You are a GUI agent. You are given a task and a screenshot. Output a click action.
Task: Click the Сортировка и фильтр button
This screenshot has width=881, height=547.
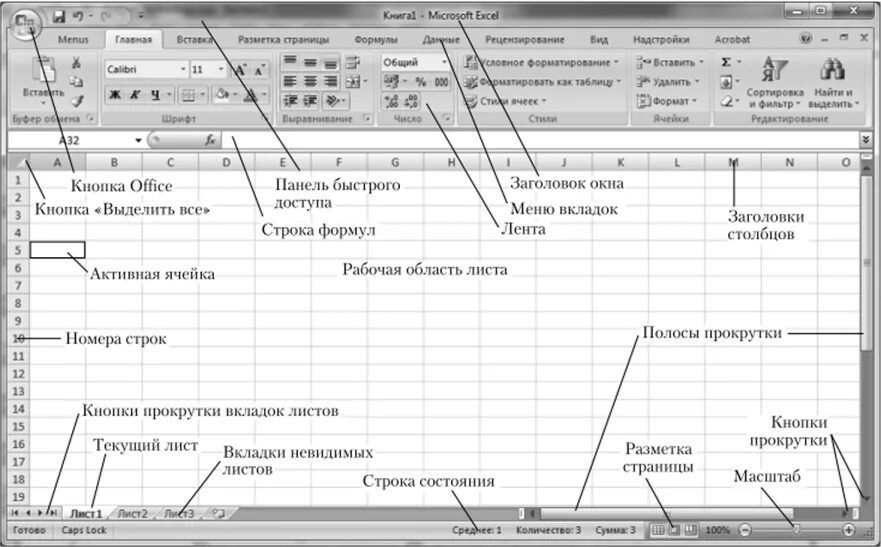(774, 82)
